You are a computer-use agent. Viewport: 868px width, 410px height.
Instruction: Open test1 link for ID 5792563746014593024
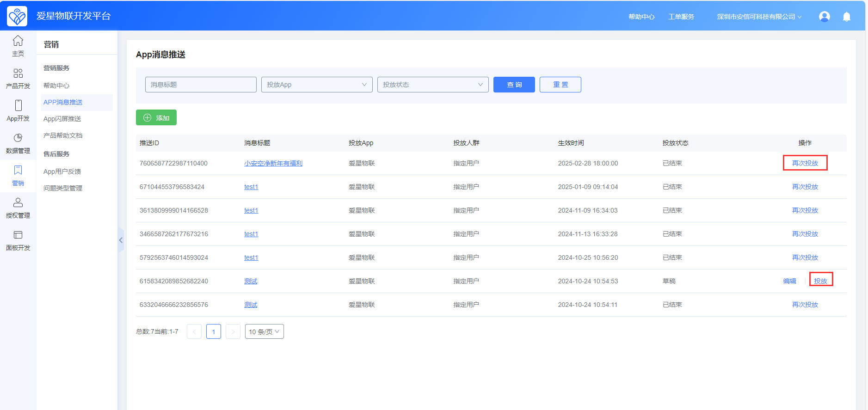251,257
